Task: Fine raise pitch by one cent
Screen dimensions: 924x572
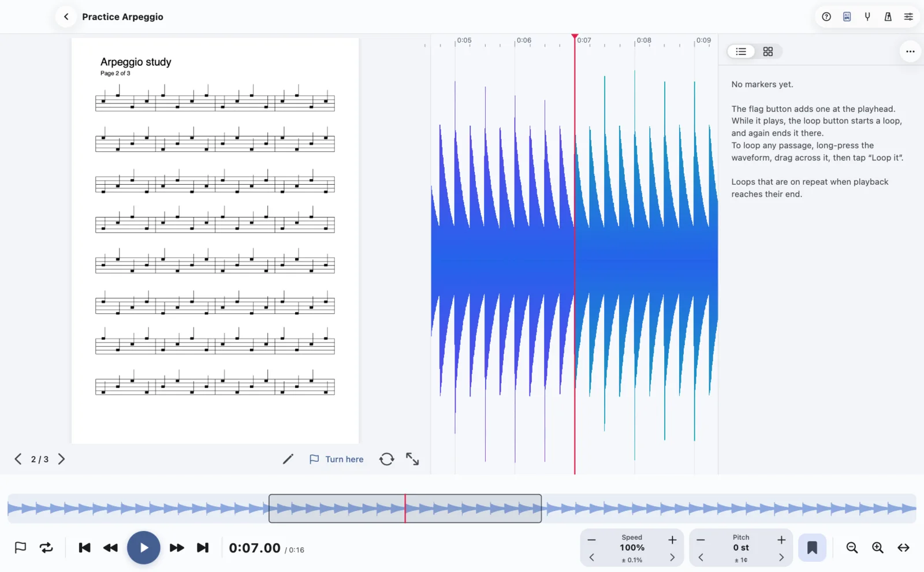Action: (781, 558)
